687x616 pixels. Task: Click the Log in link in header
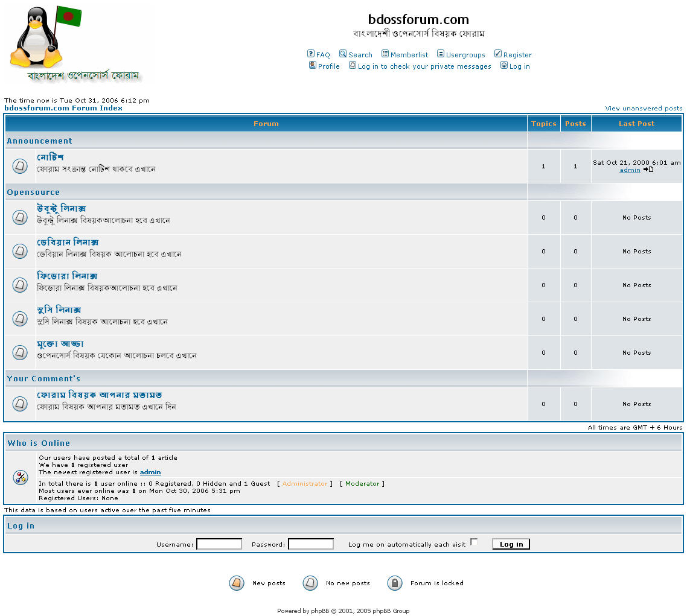(x=520, y=66)
